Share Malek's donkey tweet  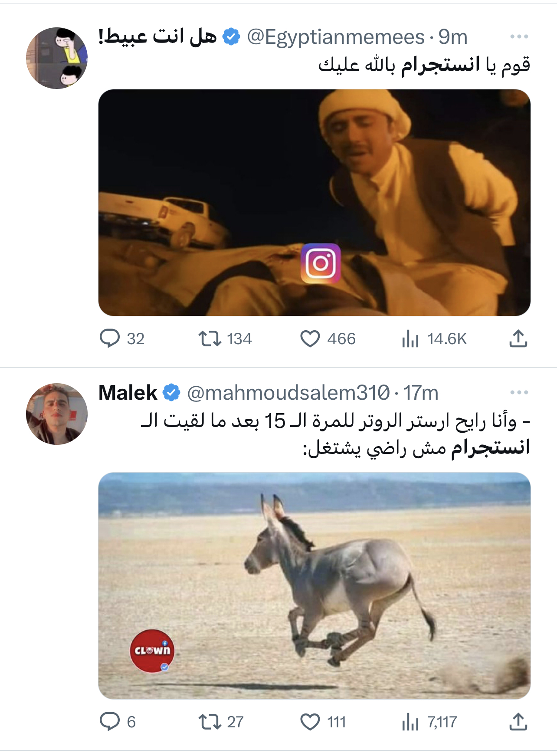(x=518, y=722)
